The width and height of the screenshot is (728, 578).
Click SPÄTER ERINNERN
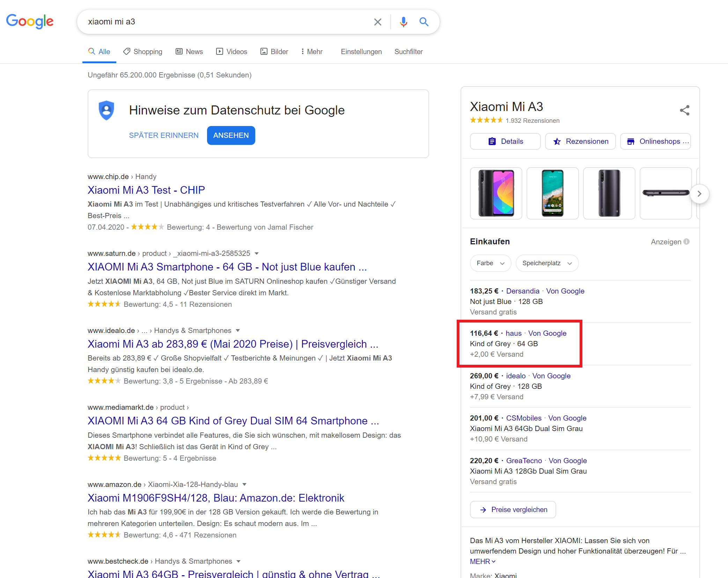[x=164, y=135]
